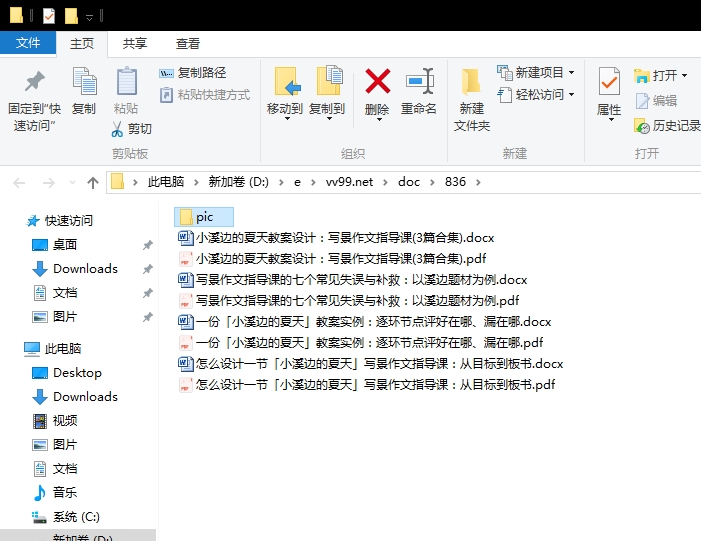
Task: Open System (C:) drive in sidebar
Action: tap(66, 517)
